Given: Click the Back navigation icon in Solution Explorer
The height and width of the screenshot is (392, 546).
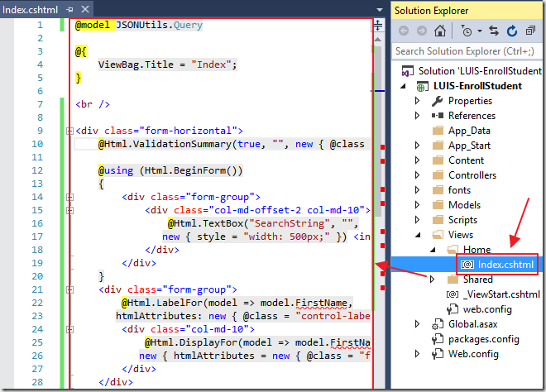Looking at the screenshot, I should [404, 31].
